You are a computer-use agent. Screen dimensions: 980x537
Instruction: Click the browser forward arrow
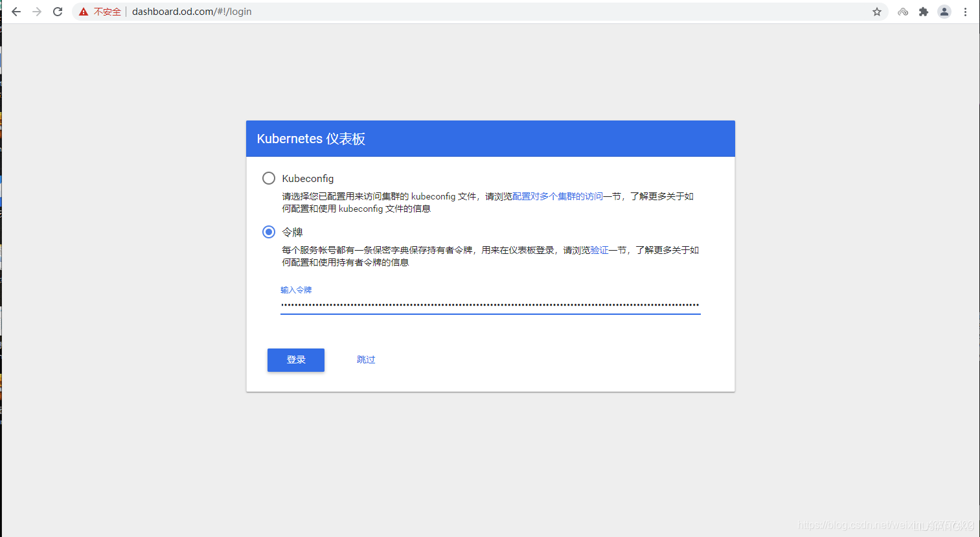pos(37,12)
